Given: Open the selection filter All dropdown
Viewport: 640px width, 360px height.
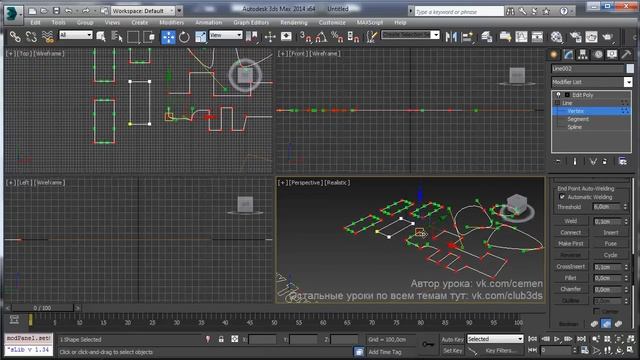Looking at the screenshot, I should (x=76, y=35).
